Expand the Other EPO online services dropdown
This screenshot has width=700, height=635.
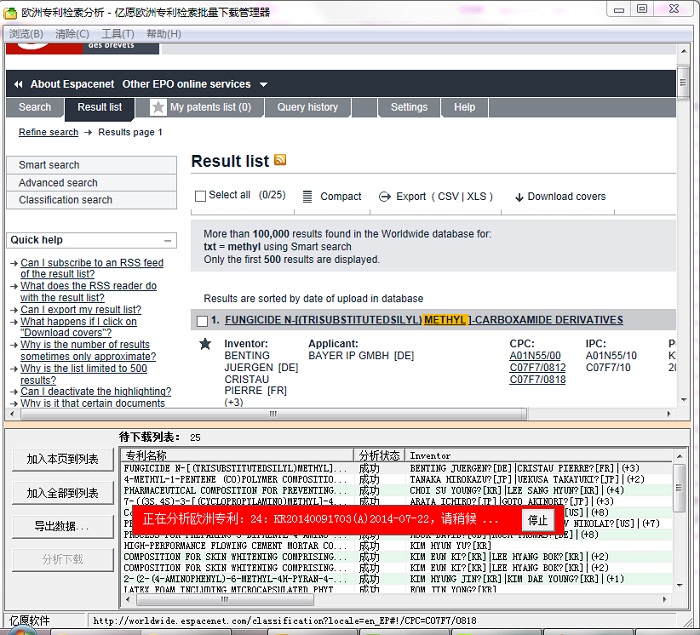(x=264, y=84)
